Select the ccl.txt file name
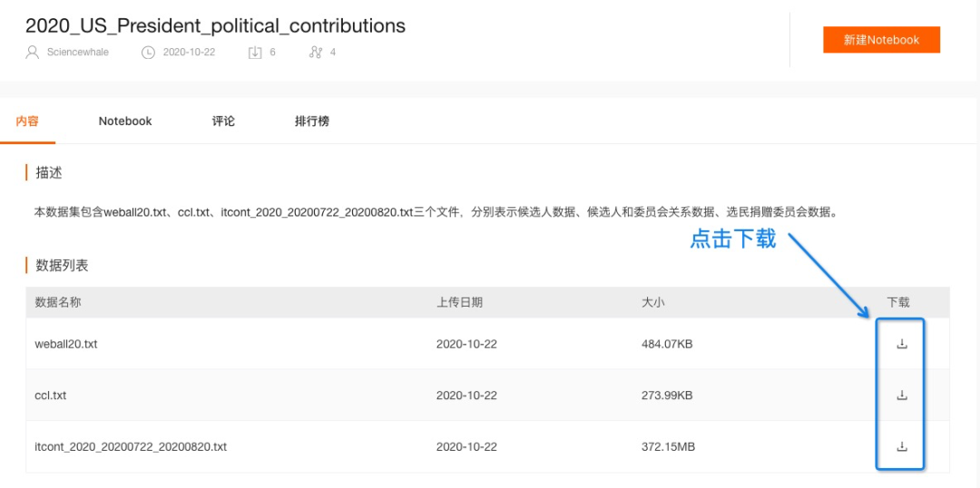The height and width of the screenshot is (488, 980). pyautogui.click(x=51, y=395)
